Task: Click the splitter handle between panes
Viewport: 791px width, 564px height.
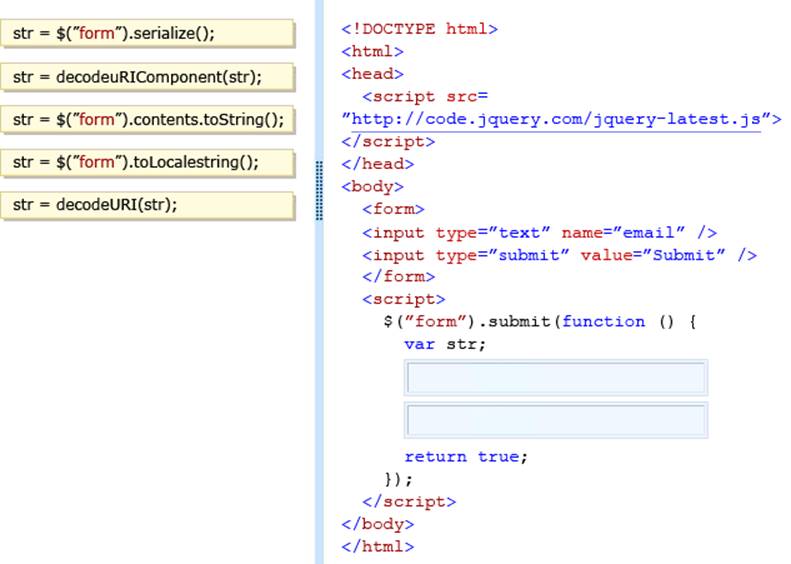Action: pos(319,190)
